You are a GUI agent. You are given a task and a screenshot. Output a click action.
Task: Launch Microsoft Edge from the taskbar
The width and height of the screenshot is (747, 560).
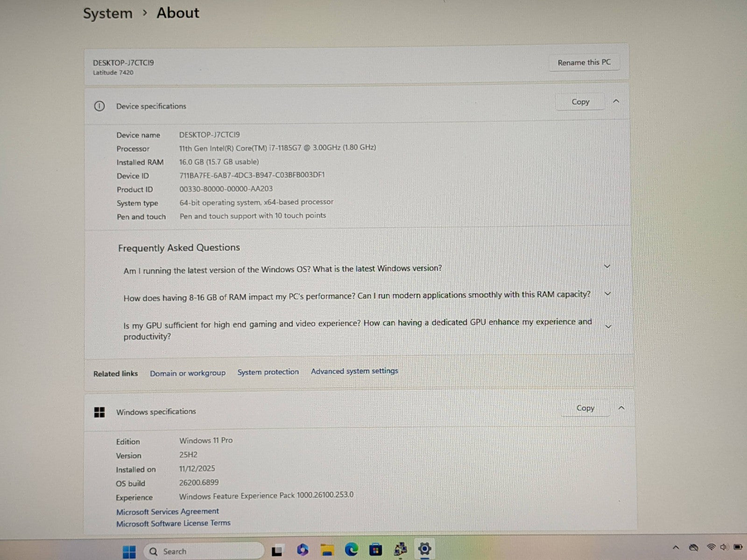[x=351, y=550]
